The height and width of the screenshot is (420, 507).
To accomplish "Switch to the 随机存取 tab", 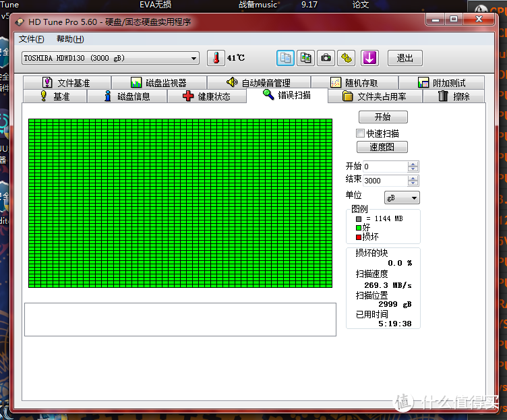I will [355, 83].
